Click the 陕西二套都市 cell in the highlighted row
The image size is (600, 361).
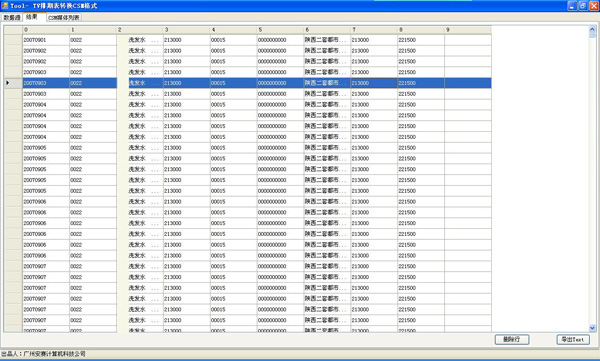(327, 83)
